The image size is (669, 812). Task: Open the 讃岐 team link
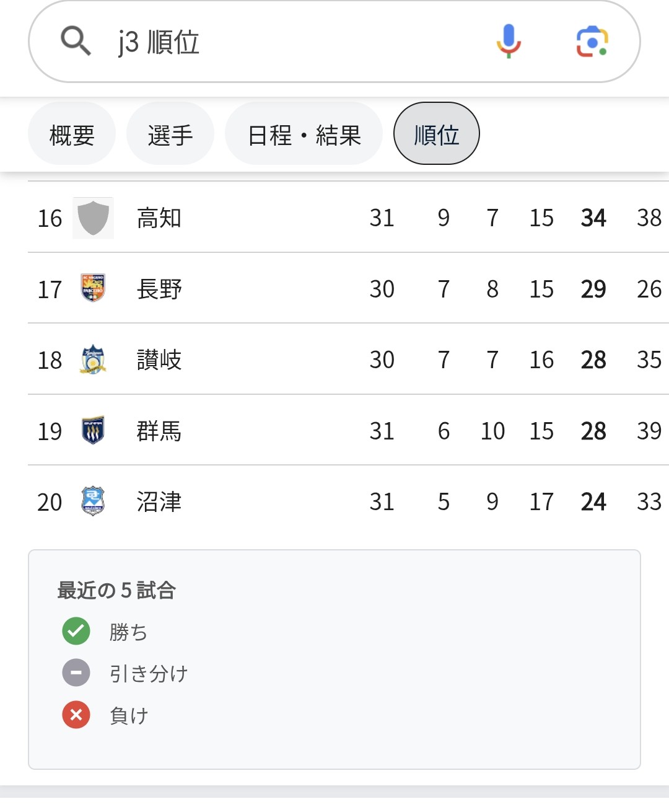click(159, 360)
